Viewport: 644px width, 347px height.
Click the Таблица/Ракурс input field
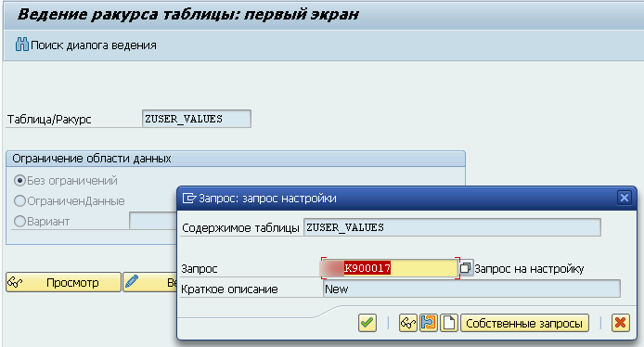pyautogui.click(x=197, y=119)
